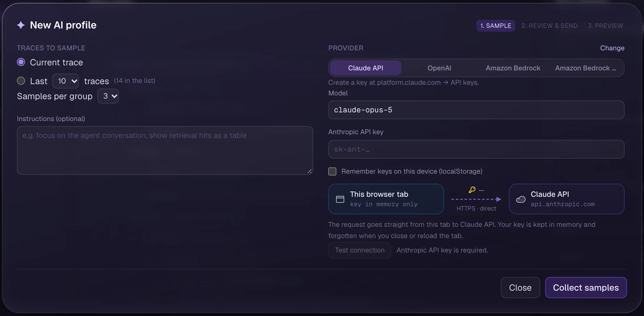This screenshot has height=316, width=644.
Task: Click the Test connection button
Action: point(360,250)
